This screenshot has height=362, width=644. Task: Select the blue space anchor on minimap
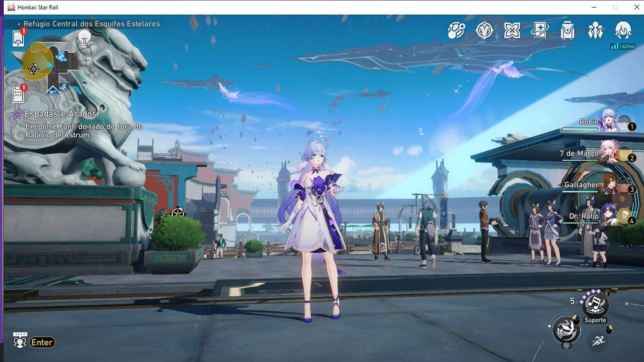(x=61, y=56)
